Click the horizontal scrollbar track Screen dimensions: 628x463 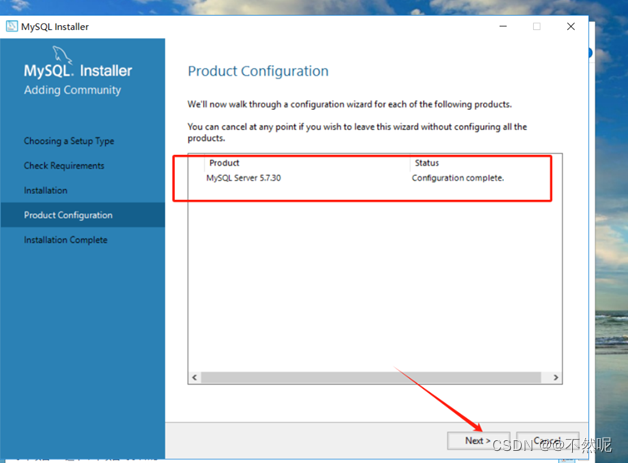371,377
